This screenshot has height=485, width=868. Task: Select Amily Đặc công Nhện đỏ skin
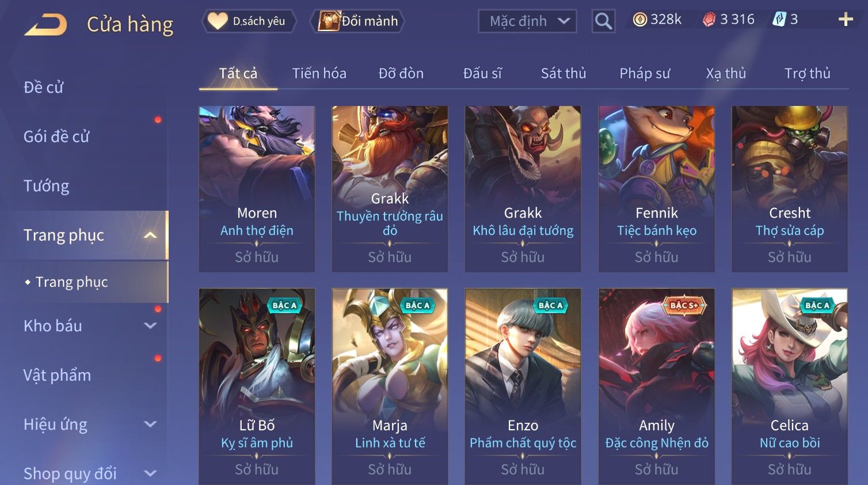click(656, 387)
